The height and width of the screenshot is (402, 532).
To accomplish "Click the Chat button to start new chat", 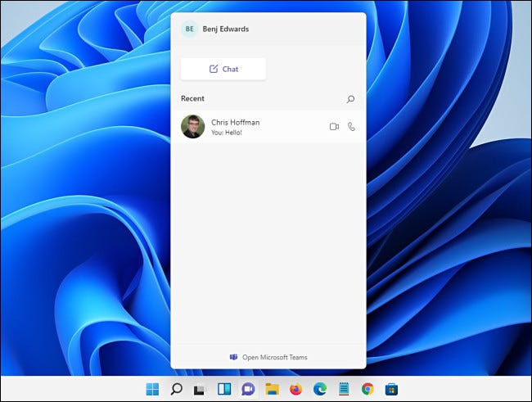I will coord(223,69).
